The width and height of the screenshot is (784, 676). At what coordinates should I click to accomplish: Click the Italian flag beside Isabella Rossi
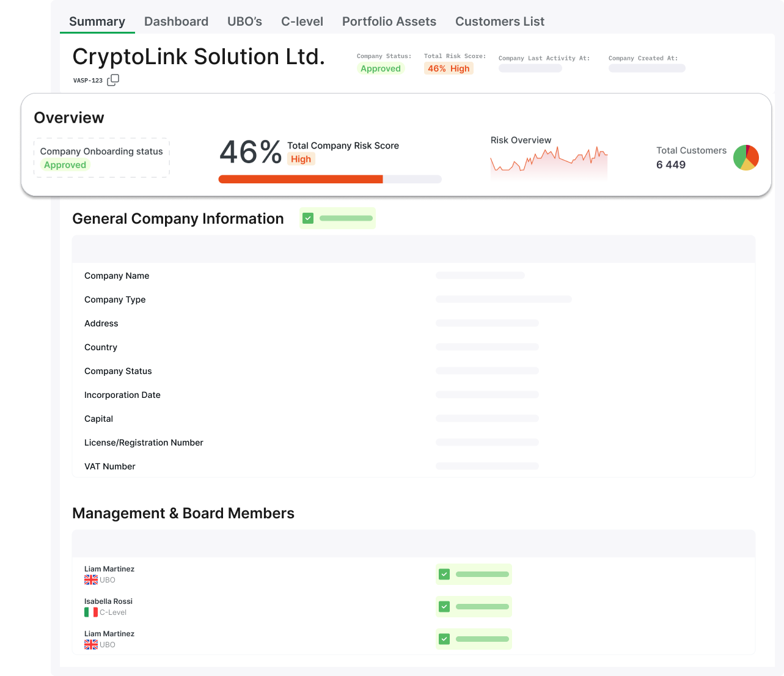(x=91, y=612)
